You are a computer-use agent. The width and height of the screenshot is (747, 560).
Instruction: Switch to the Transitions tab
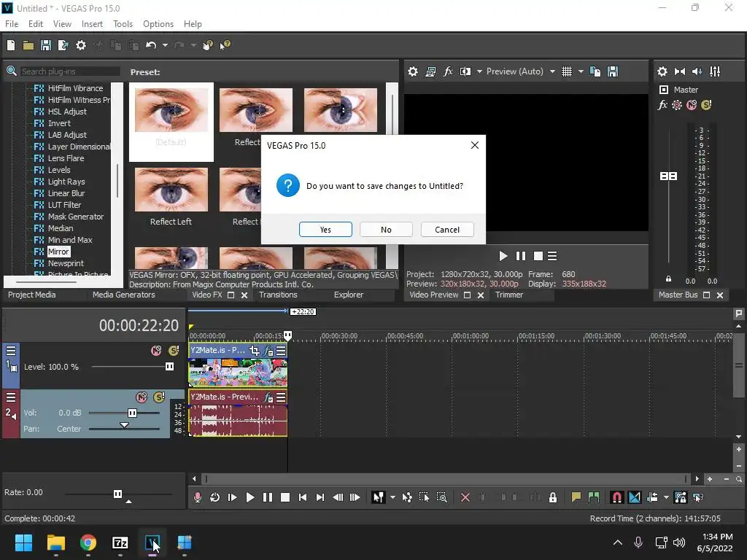[278, 295]
